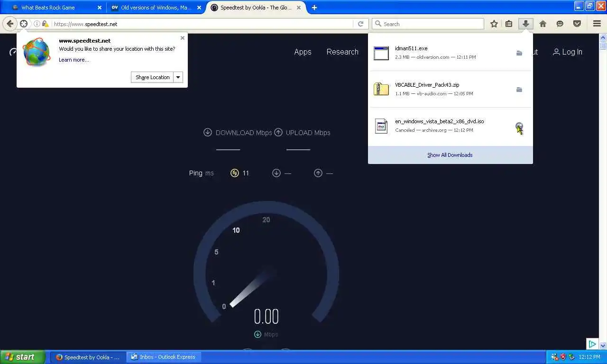Click the Log In user icon
The image size is (607, 364).
556,52
